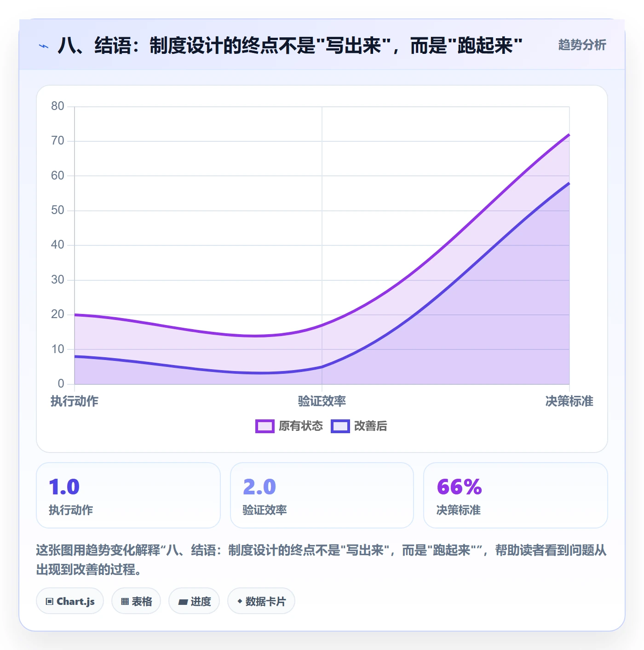Viewport: 644px width, 650px height.
Task: Click the lightning bolt icon beside the title
Action: tap(44, 46)
